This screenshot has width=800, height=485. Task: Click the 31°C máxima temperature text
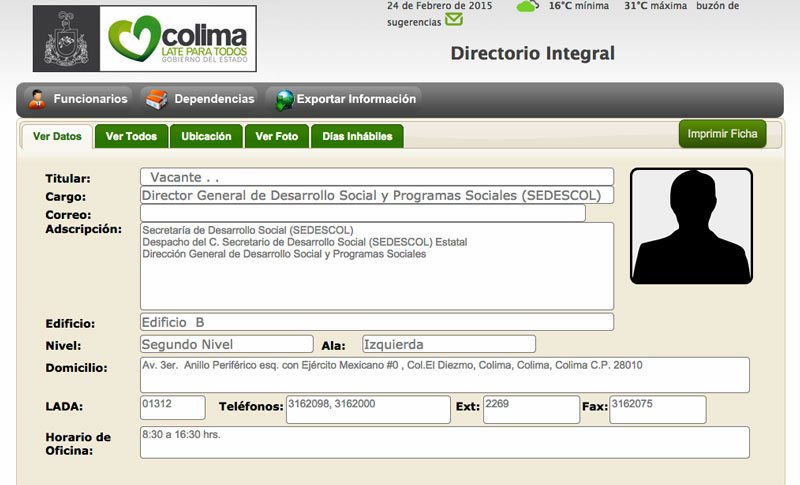[656, 6]
